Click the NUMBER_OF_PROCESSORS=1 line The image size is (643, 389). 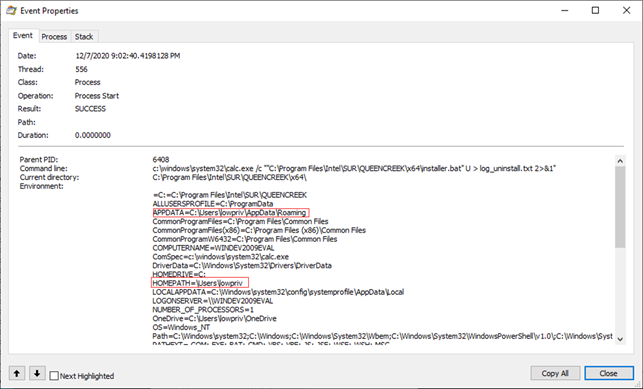[203, 310]
